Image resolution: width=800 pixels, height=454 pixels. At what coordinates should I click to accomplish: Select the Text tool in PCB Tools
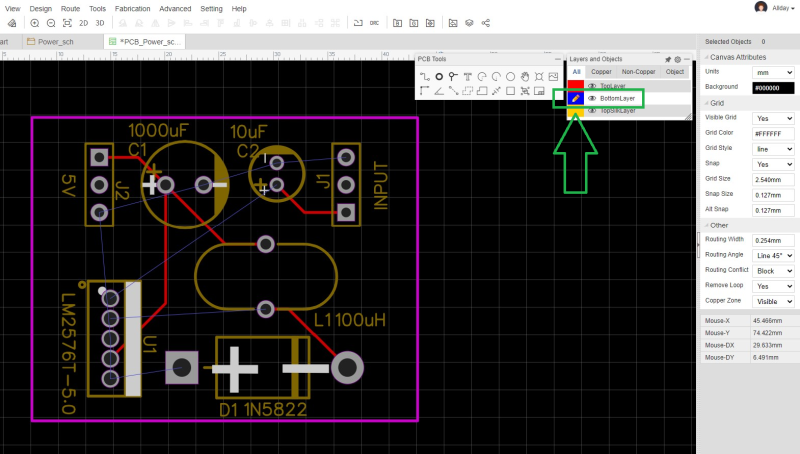pos(467,77)
